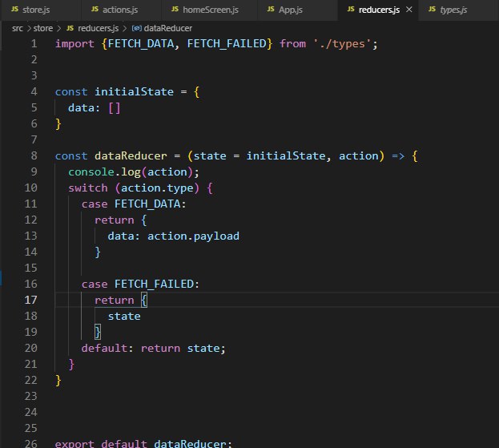Click 'case FETCH_FAILED:' line
Viewport: 499px width, 448px height.
coord(140,284)
